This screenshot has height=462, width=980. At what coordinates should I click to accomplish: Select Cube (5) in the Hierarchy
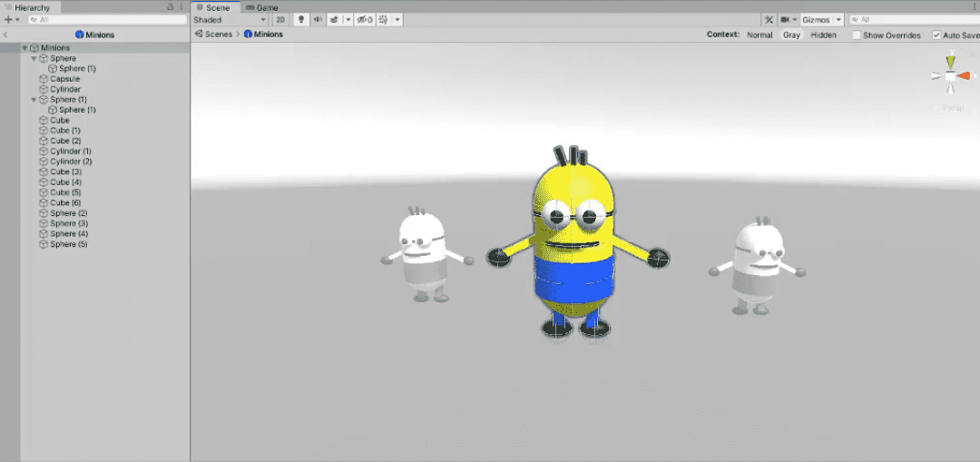click(65, 192)
